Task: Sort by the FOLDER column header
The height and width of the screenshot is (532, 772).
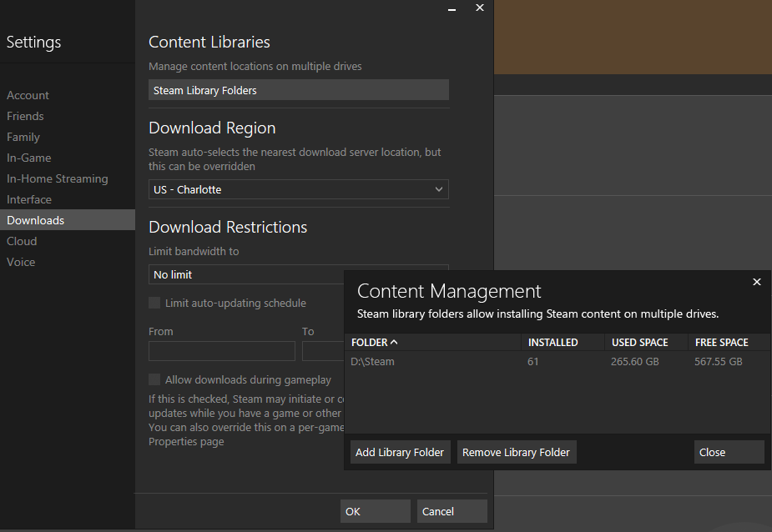Action: (x=433, y=343)
